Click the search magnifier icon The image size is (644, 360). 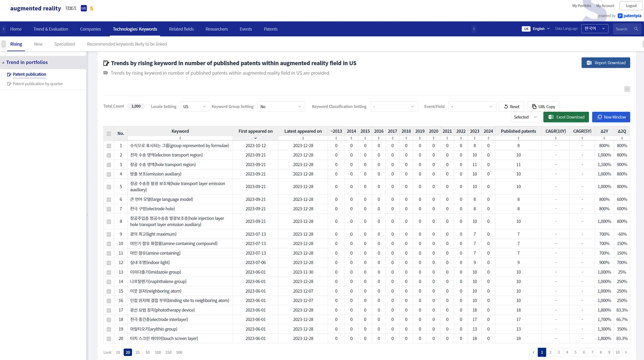(636, 29)
